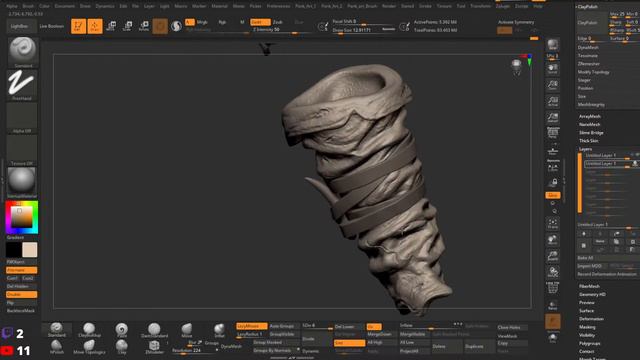The width and height of the screenshot is (640, 360).
Task: Open the Color menu
Action: tap(44, 6)
